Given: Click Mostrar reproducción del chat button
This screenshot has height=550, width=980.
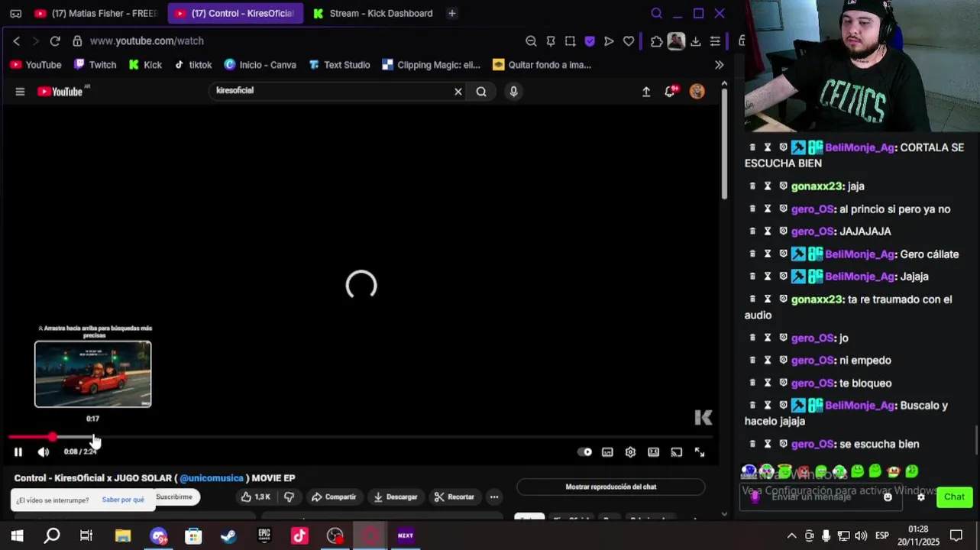Looking at the screenshot, I should coord(611,487).
